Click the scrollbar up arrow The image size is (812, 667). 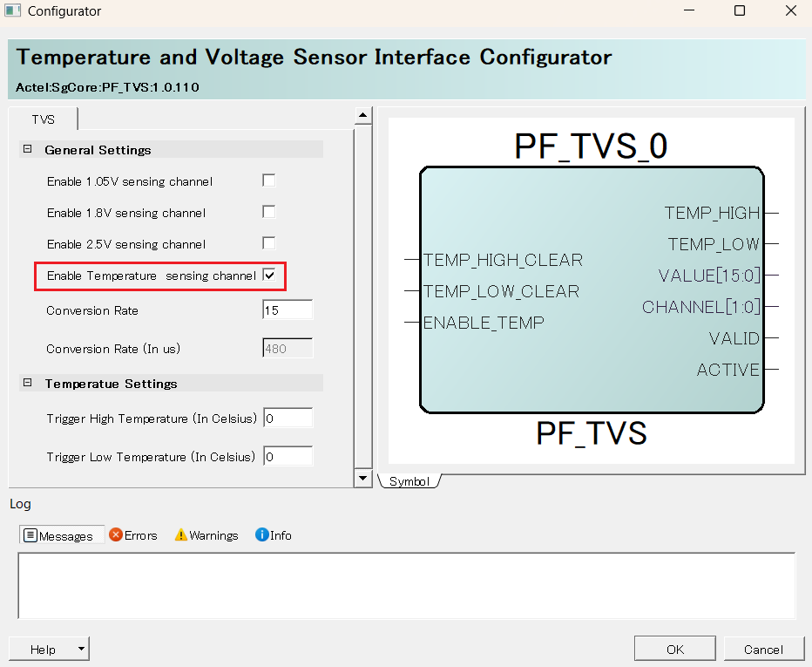tap(362, 116)
